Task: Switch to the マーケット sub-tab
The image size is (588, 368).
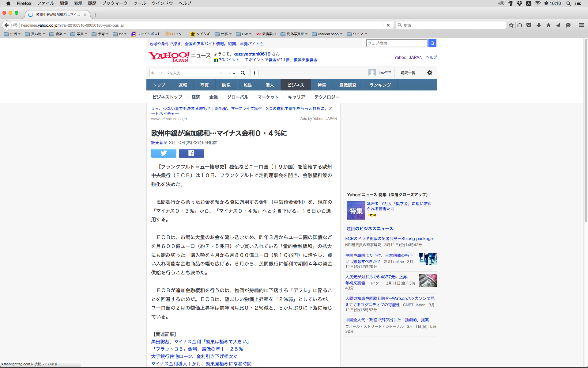Action: pyautogui.click(x=268, y=97)
